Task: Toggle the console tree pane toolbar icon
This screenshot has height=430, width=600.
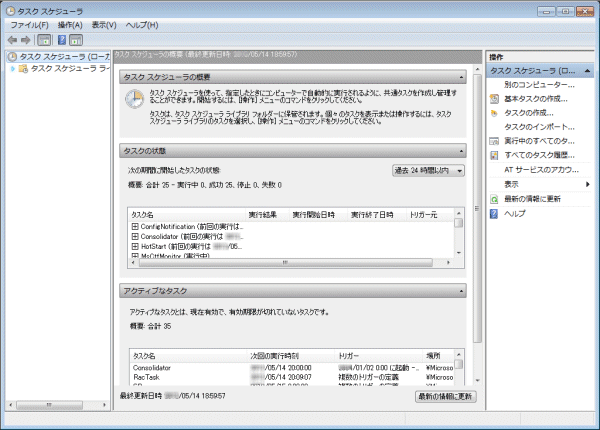Action: tap(45, 39)
